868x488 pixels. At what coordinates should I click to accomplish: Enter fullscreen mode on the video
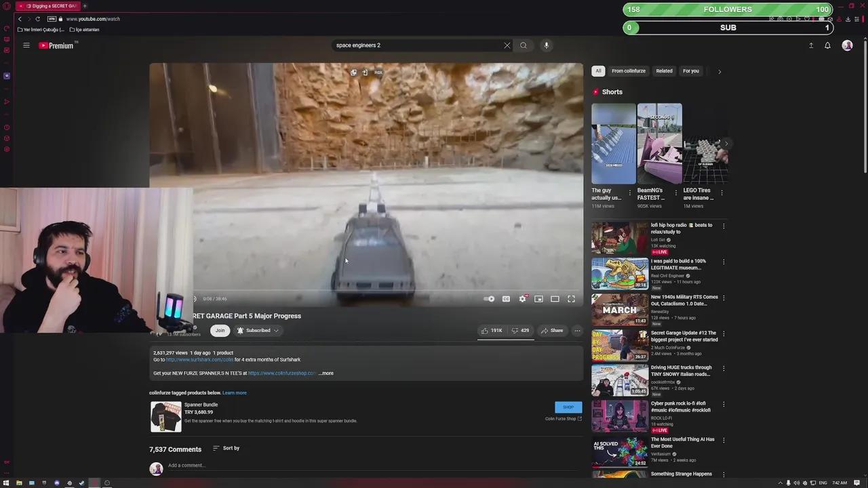click(570, 299)
